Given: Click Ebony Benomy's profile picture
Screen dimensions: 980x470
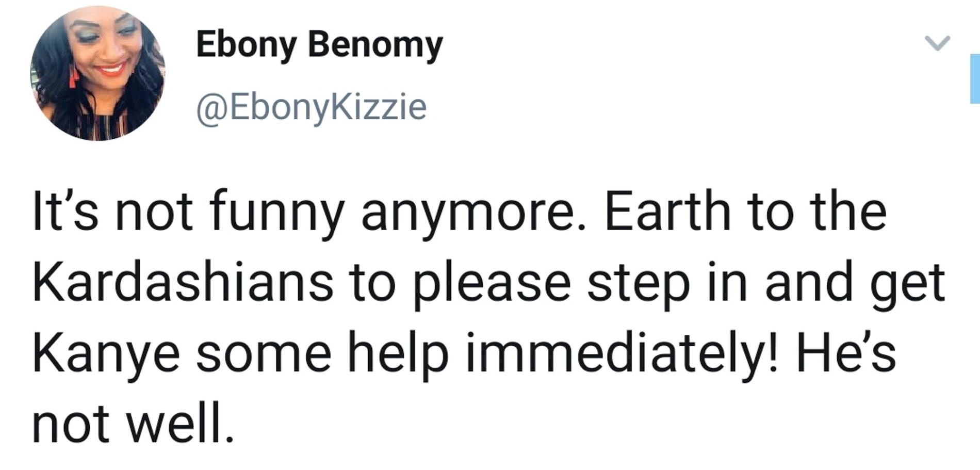Looking at the screenshot, I should [x=97, y=73].
